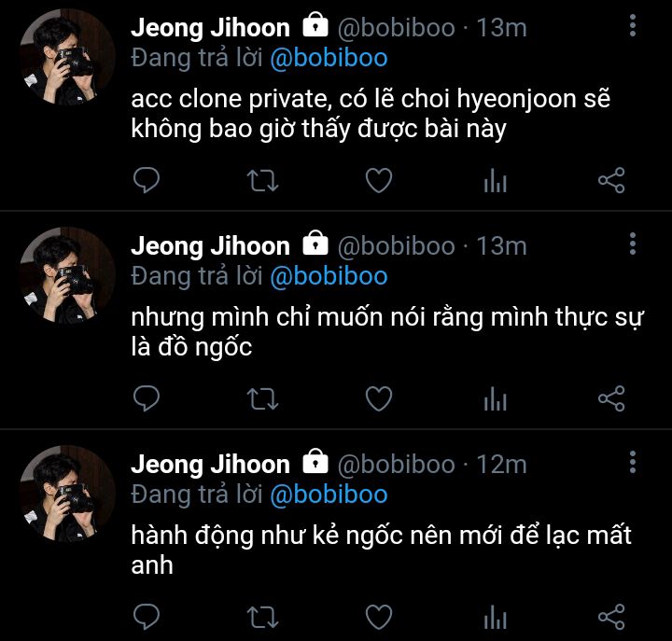Open @bobiboo mention link in 12m tweet
Image resolution: width=672 pixels, height=641 pixels.
(329, 495)
